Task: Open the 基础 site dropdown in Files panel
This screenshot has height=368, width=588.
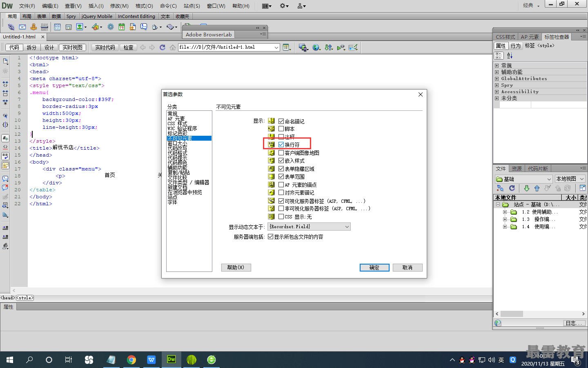Action: coord(524,179)
